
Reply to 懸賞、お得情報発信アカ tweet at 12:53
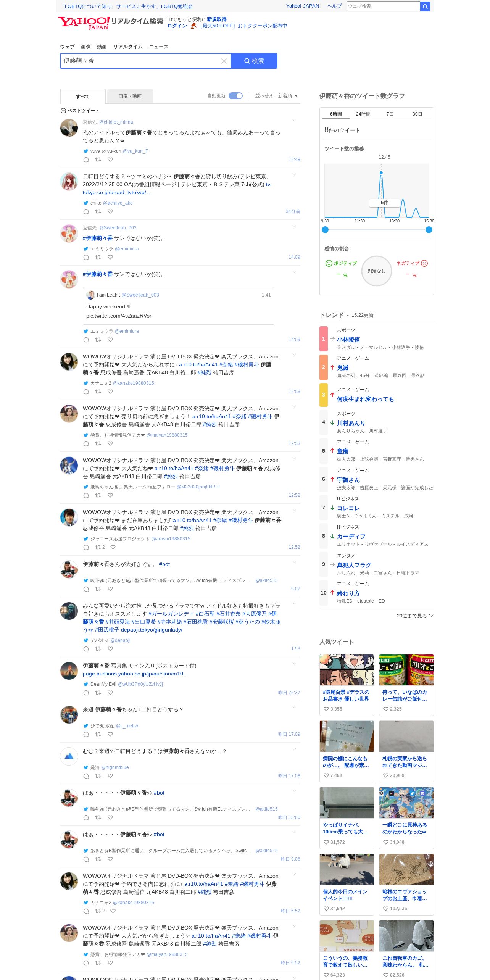point(86,443)
